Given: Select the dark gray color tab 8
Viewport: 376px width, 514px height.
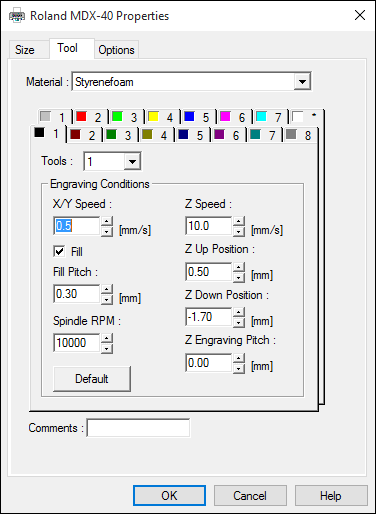Looking at the screenshot, I should click(300, 135).
